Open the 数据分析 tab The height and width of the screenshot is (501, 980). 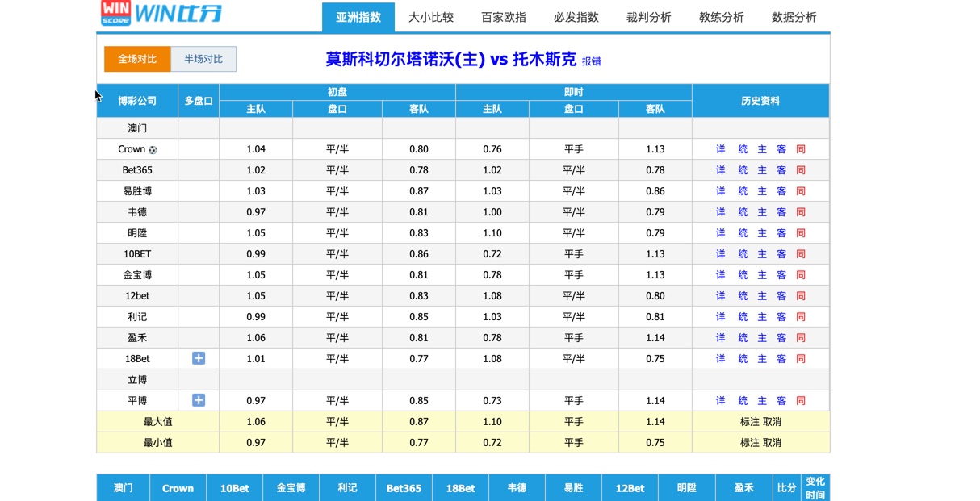794,17
